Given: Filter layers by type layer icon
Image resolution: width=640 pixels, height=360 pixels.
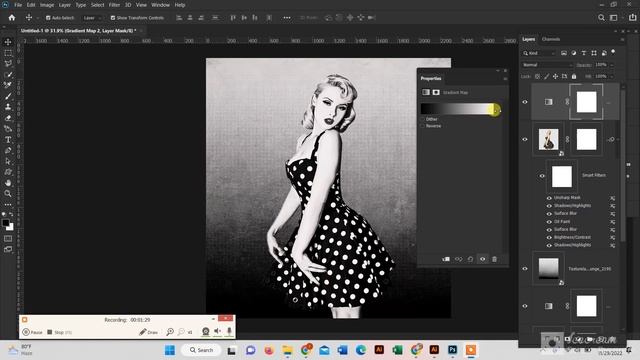Looking at the screenshot, I should 584,53.
